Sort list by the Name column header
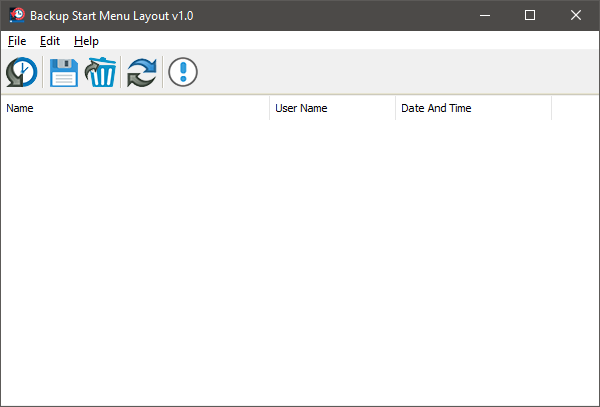This screenshot has width=600, height=407. pyautogui.click(x=135, y=108)
